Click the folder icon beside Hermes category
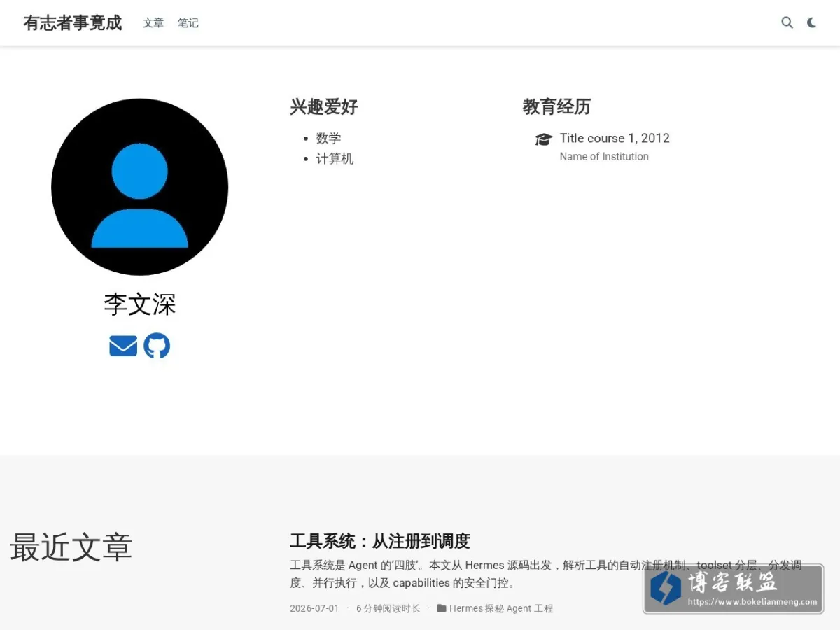 coord(442,608)
